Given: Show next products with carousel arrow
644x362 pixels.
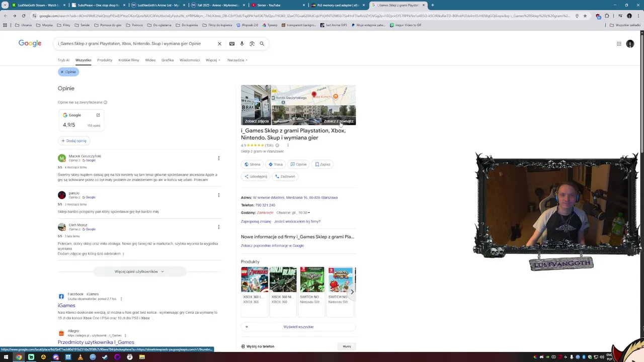Looking at the screenshot, I should pos(352,292).
